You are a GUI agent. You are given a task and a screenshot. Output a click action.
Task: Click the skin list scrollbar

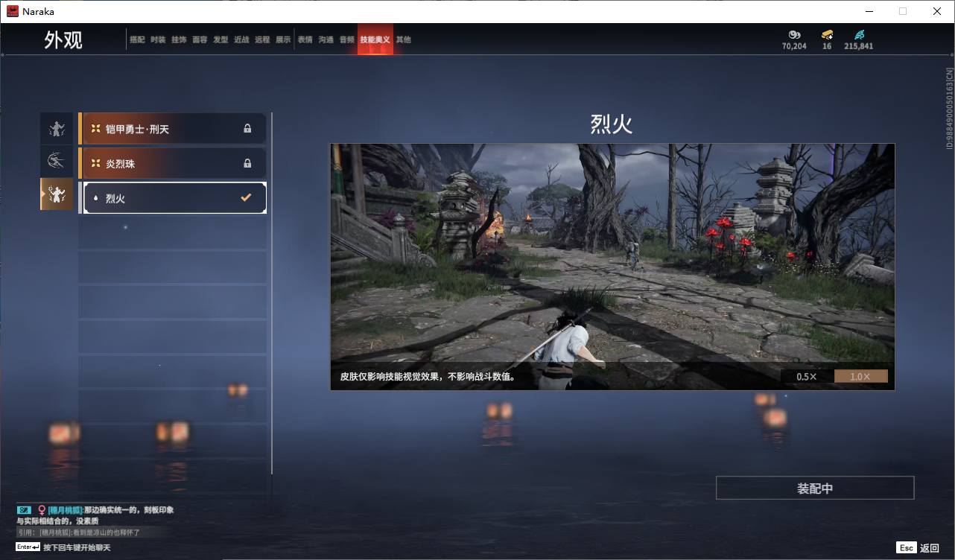click(x=271, y=293)
